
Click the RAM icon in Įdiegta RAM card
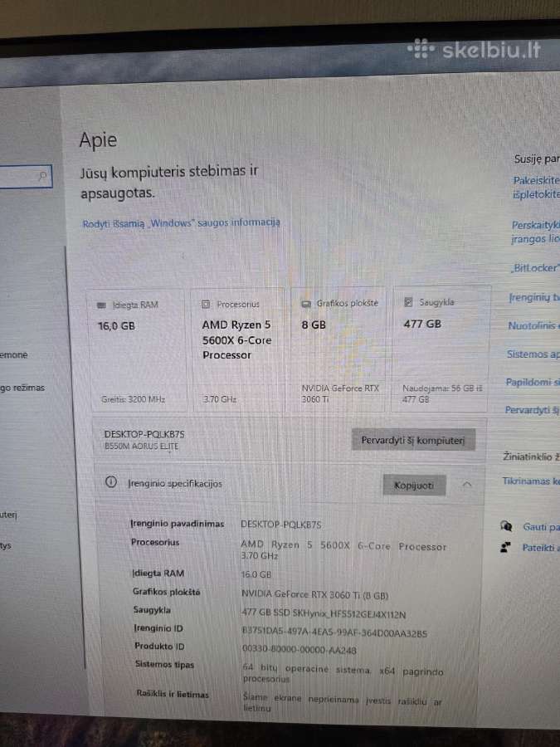[101, 305]
